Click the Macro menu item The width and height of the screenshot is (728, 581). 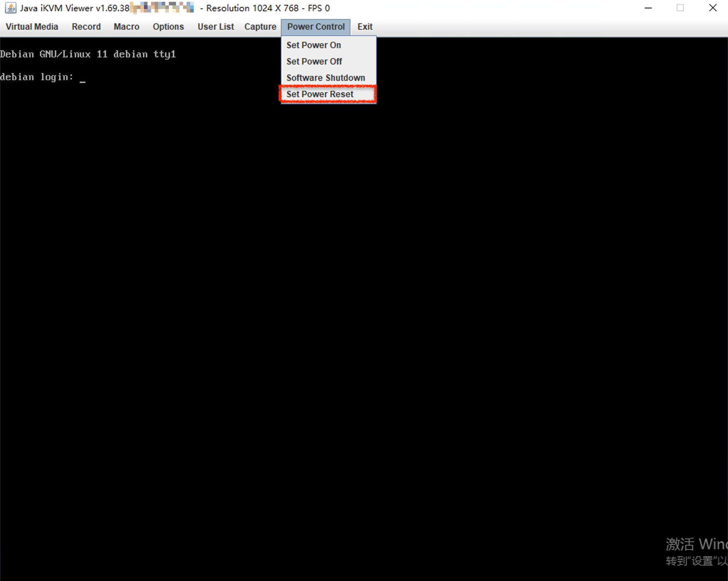point(126,27)
